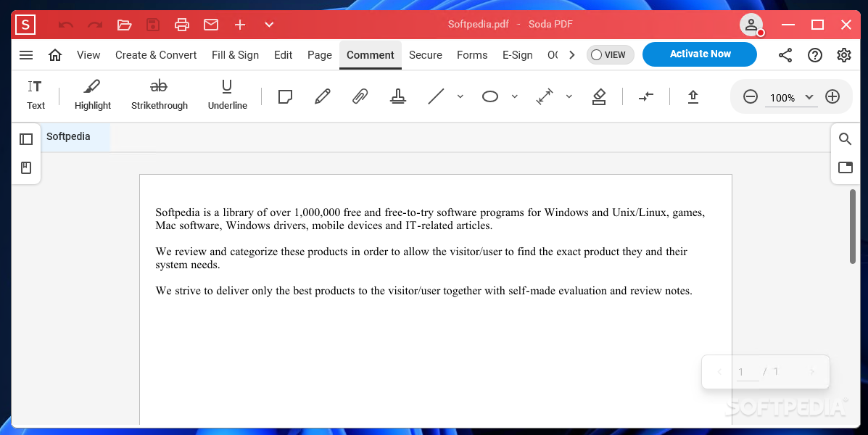This screenshot has width=868, height=435.
Task: Select the Ellipse shape tool
Action: [490, 97]
